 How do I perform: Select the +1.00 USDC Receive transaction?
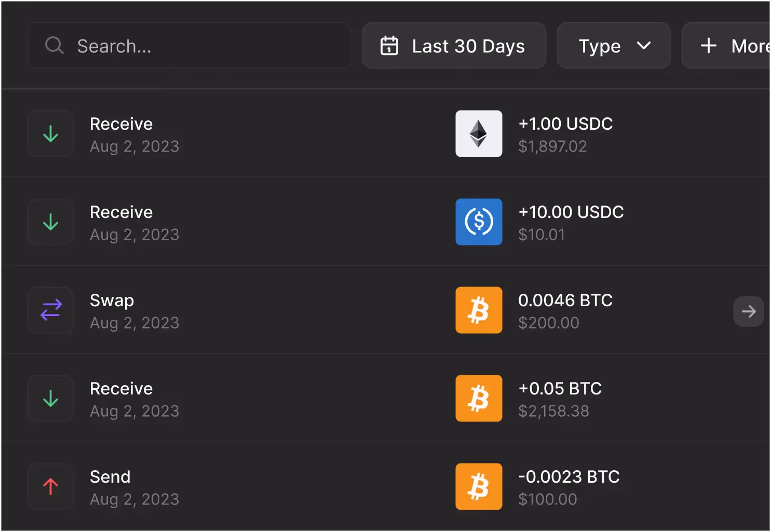coord(565,124)
